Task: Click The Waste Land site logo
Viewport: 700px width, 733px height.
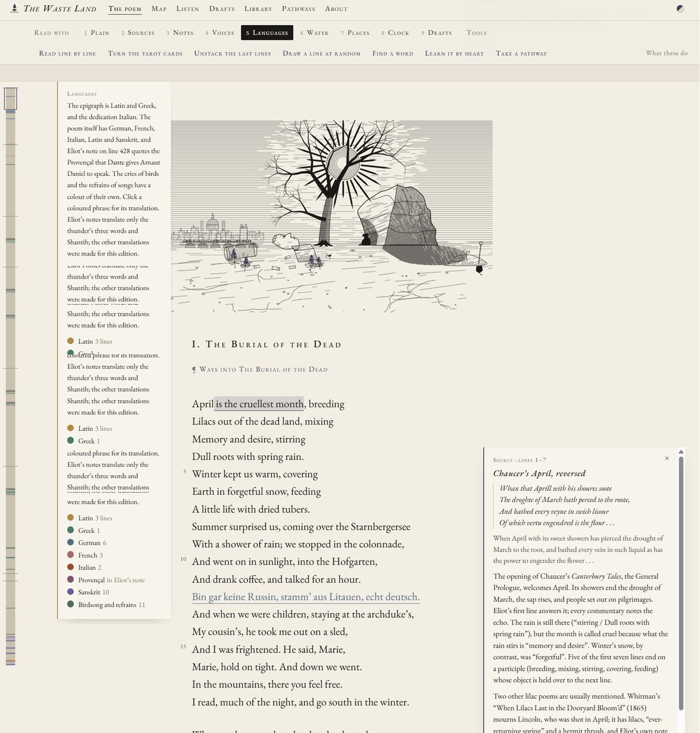Action: pos(54,9)
